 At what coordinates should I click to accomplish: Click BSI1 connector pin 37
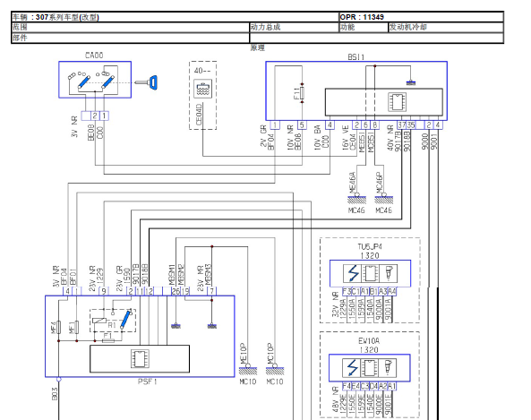402,125
